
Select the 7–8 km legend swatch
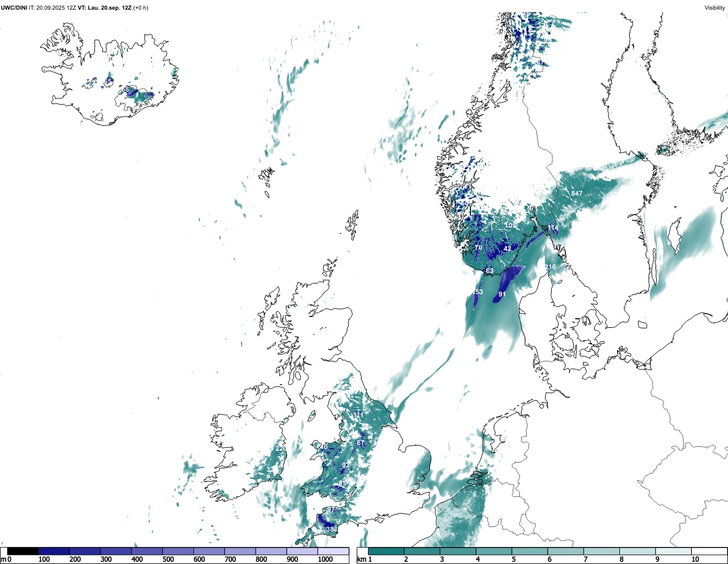tap(602, 551)
